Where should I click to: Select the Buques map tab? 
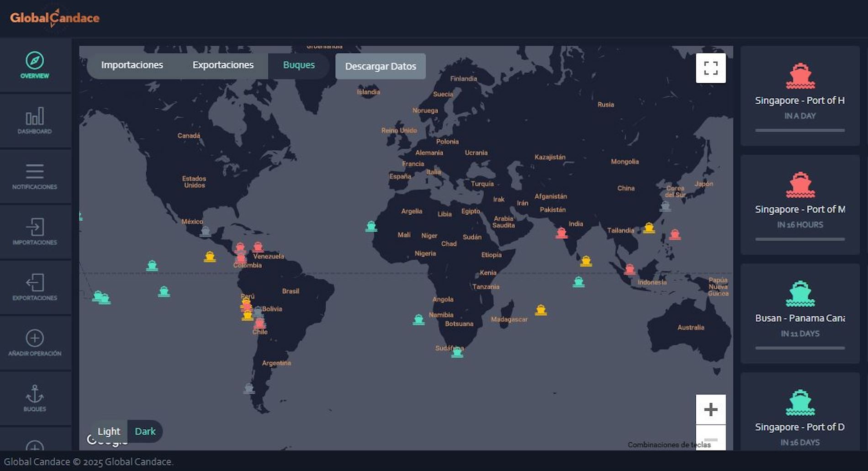point(299,65)
